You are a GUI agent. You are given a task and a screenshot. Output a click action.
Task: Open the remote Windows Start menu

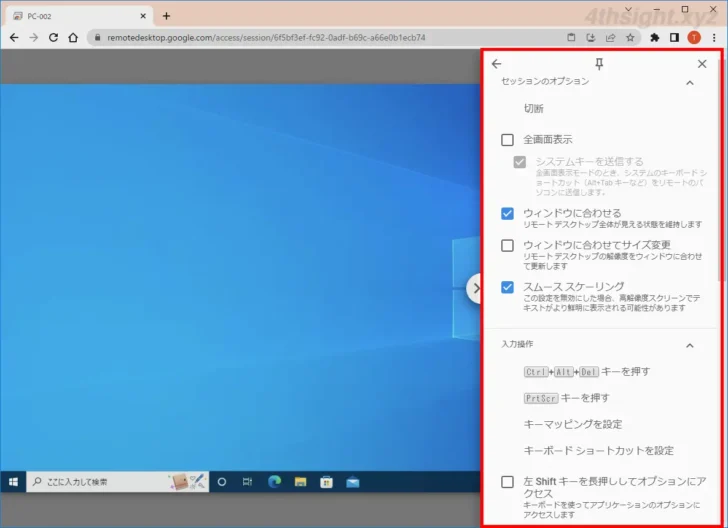pos(13,482)
